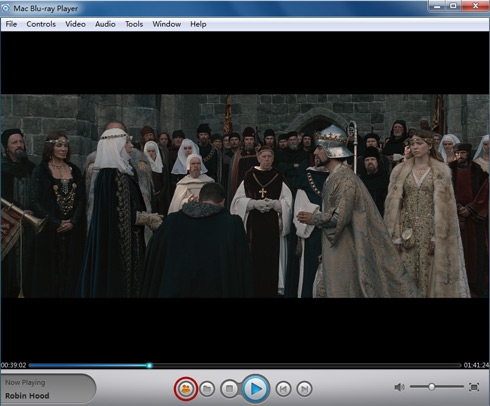Skip to the next chapter
Screen dimensions: 490x406
304,389
